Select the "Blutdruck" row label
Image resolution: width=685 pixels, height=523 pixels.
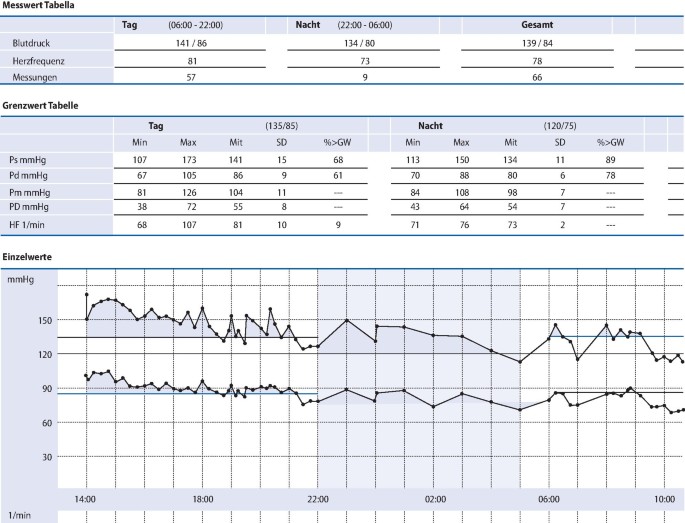coord(31,43)
